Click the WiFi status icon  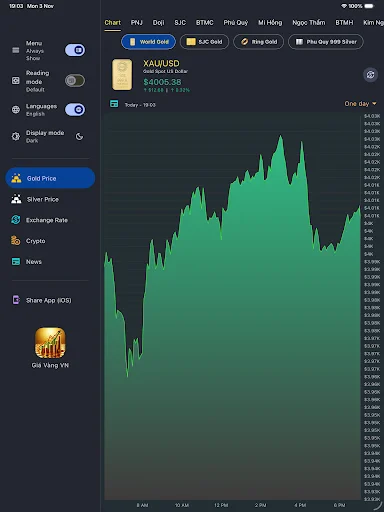[x=344, y=6]
